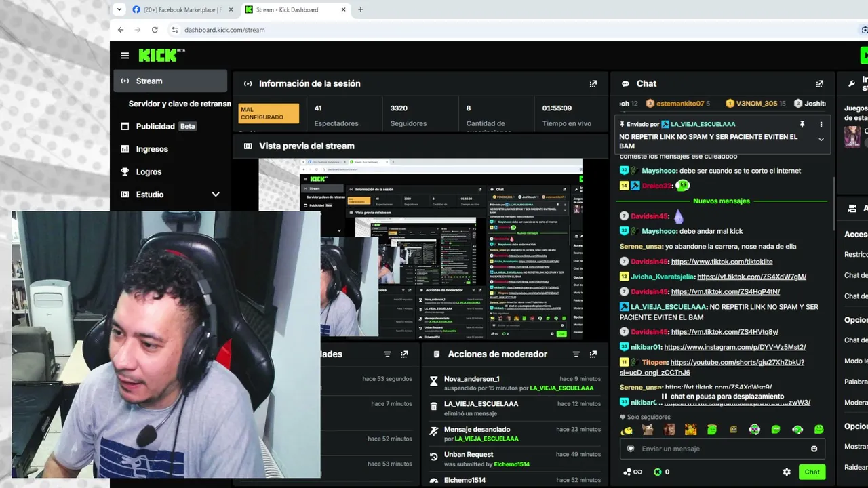Screen dimensions: 868x488
Task: Open the browser tab search dropdown
Action: [x=119, y=9]
